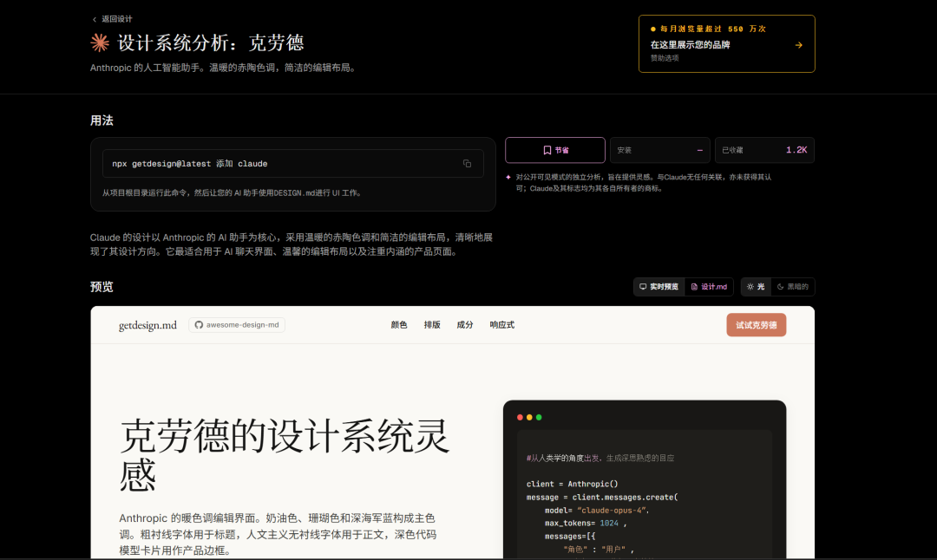This screenshot has height=560, width=937.
Task: Click the document icon on 设计.md
Action: [694, 287]
